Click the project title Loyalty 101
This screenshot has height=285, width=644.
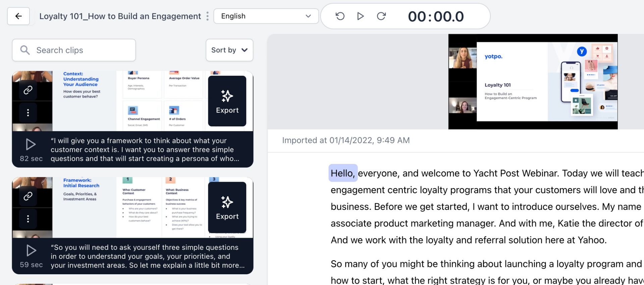tap(120, 16)
